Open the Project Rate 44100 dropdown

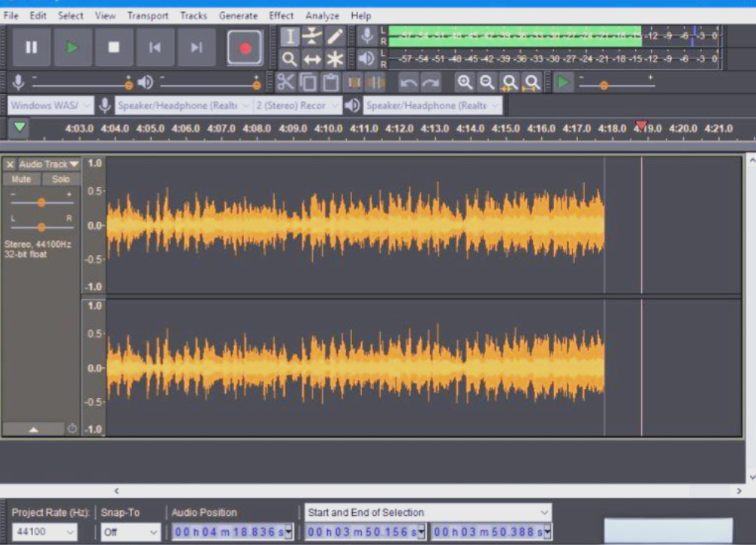click(x=45, y=531)
